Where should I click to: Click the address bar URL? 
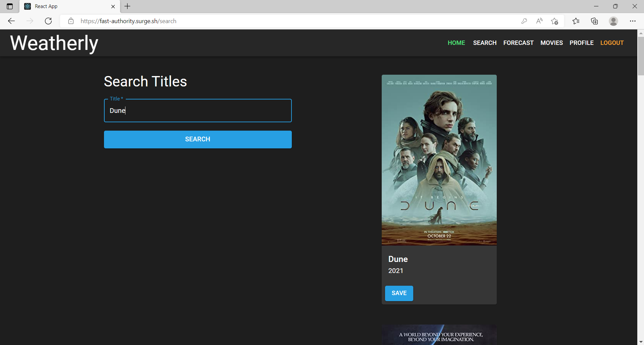tap(128, 21)
